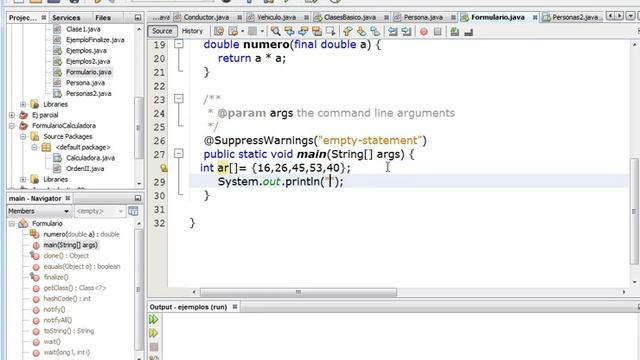Switch to the Services tab
This screenshot has height=360, width=640.
tap(66, 18)
